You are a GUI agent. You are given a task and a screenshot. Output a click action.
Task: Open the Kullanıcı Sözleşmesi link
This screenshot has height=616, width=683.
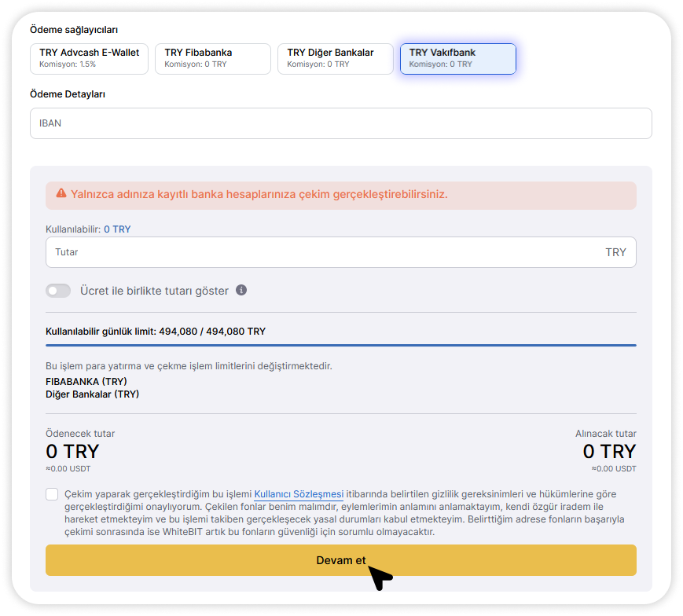tap(299, 494)
